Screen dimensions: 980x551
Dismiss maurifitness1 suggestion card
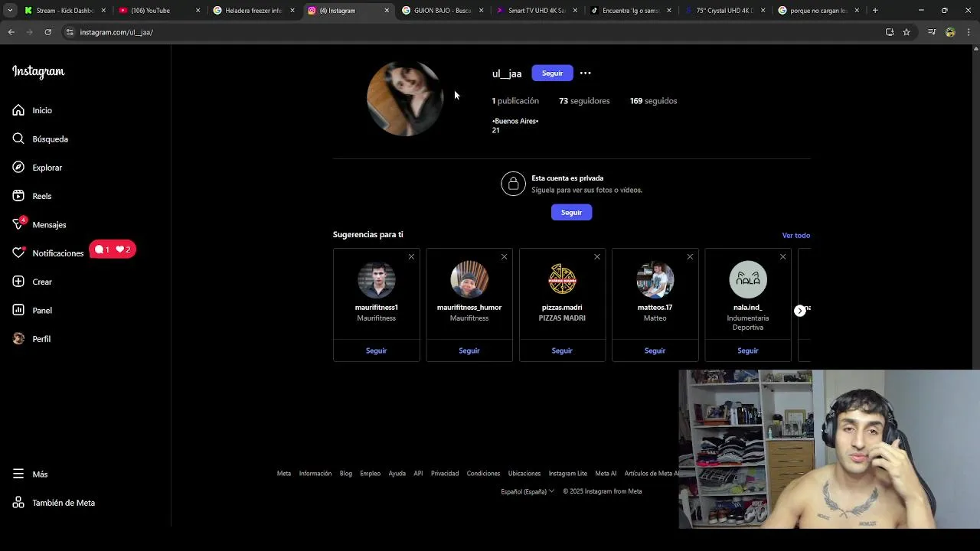coord(411,256)
